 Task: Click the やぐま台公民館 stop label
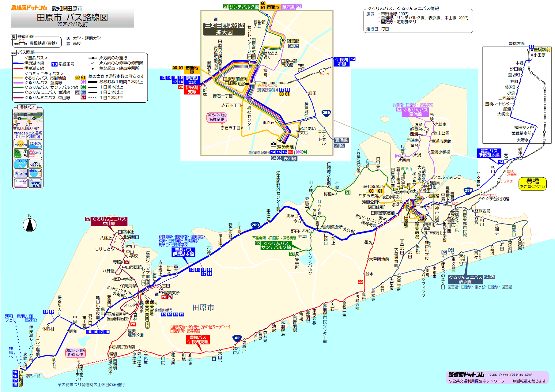[495, 199]
